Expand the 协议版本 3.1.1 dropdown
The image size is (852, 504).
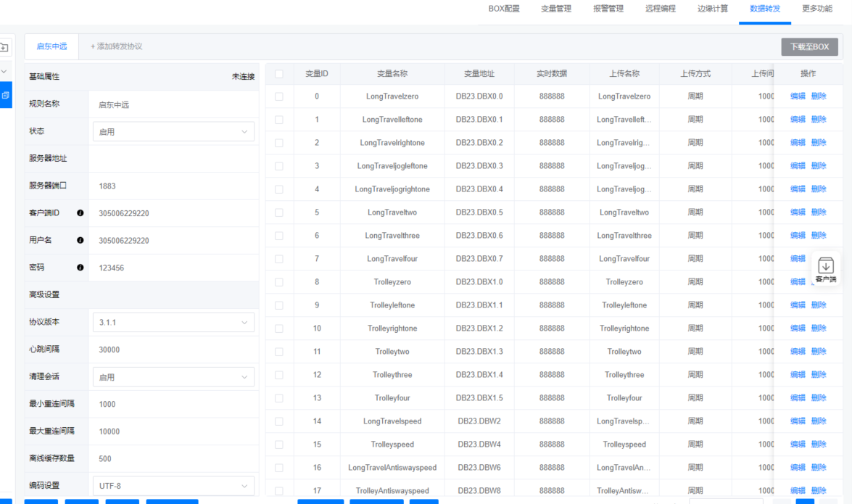(x=173, y=322)
